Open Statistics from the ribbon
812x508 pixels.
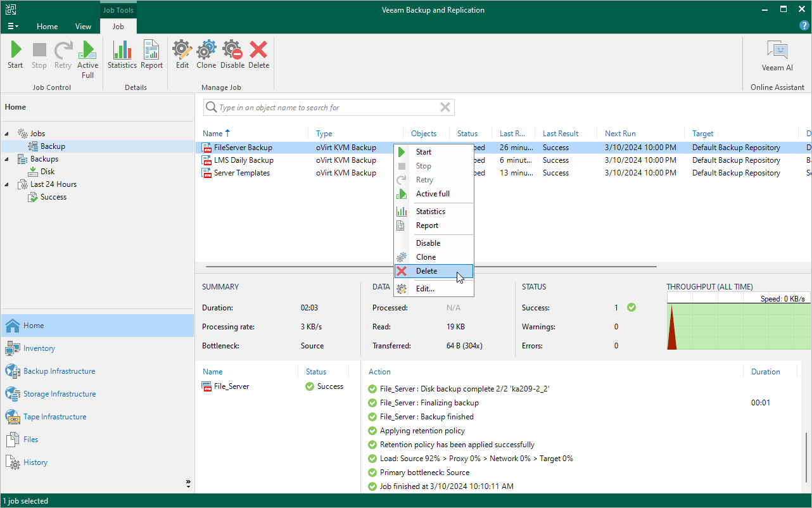122,54
